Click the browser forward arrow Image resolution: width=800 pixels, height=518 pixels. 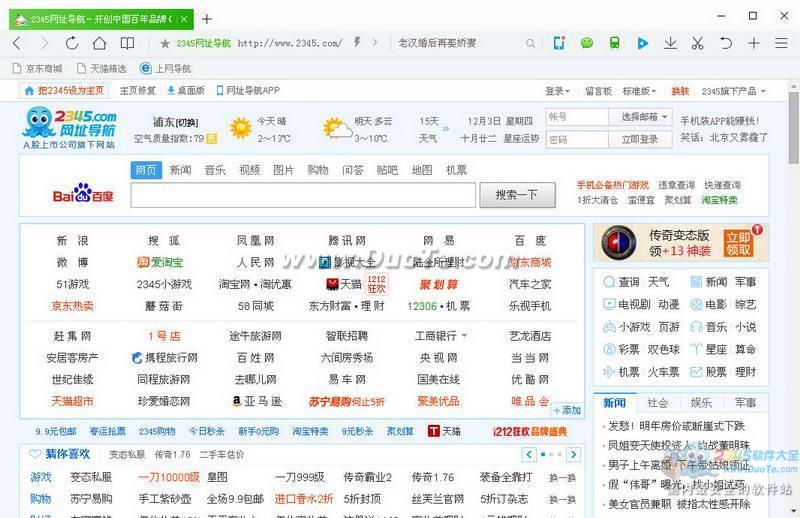[x=44, y=43]
